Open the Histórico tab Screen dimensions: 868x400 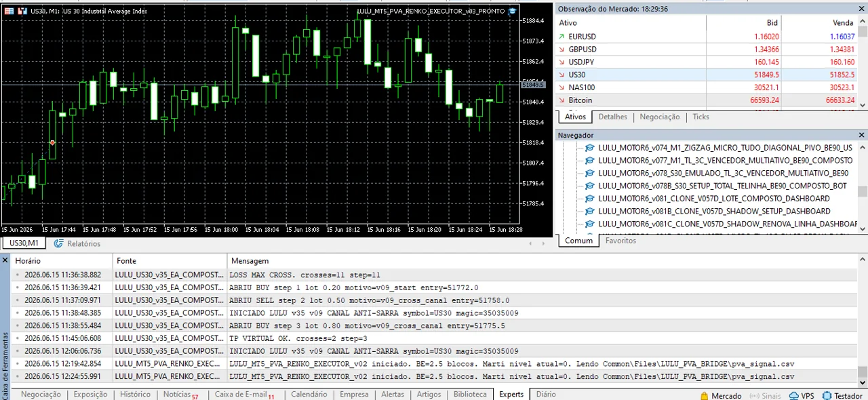tap(135, 395)
